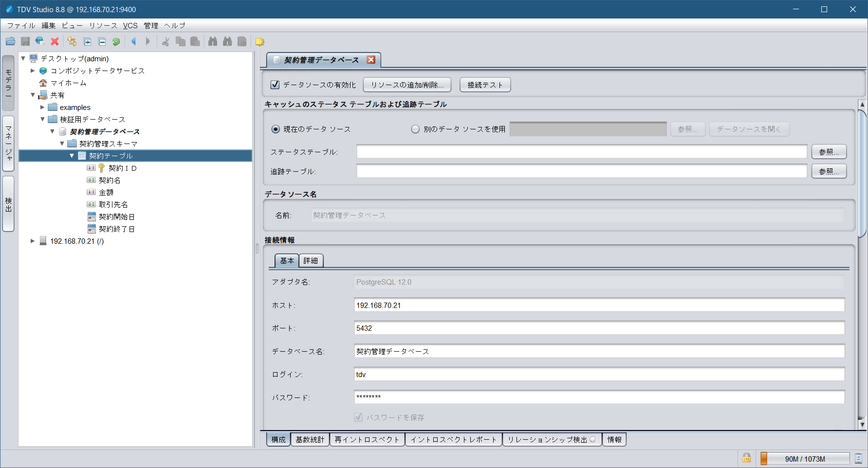Click the 金額 numeric column icon
Image resolution: width=868 pixels, height=468 pixels.
click(91, 192)
